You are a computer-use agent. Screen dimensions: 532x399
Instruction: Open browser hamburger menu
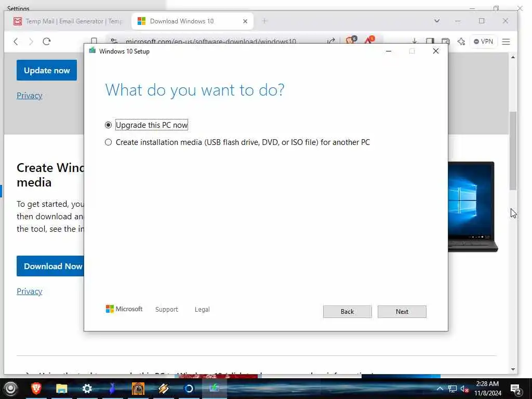coord(506,42)
